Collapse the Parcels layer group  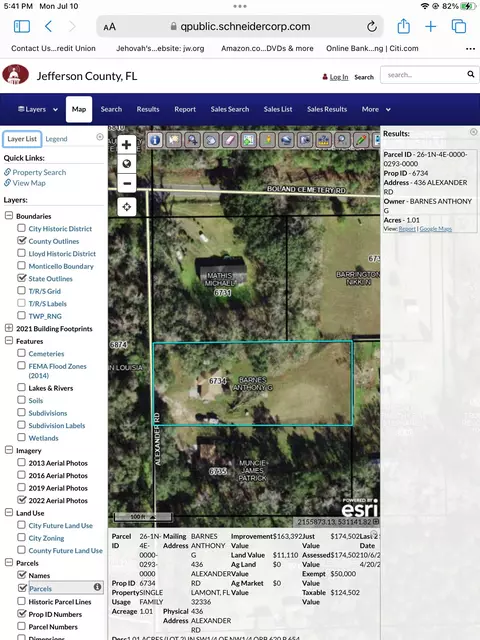pyautogui.click(x=9, y=562)
